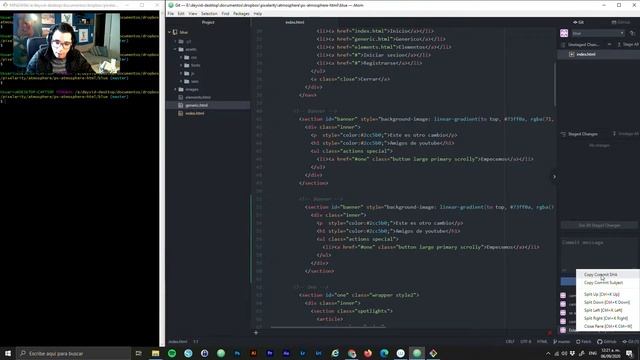Open the notification center icon
Image resolution: width=640 pixels, height=360 pixels.
pos(629,353)
